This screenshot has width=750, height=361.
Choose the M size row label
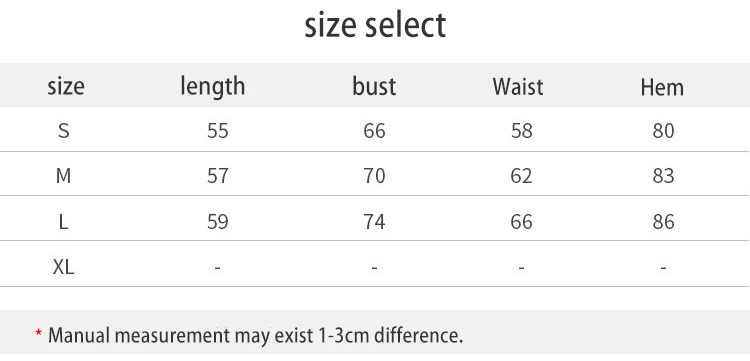(63, 176)
